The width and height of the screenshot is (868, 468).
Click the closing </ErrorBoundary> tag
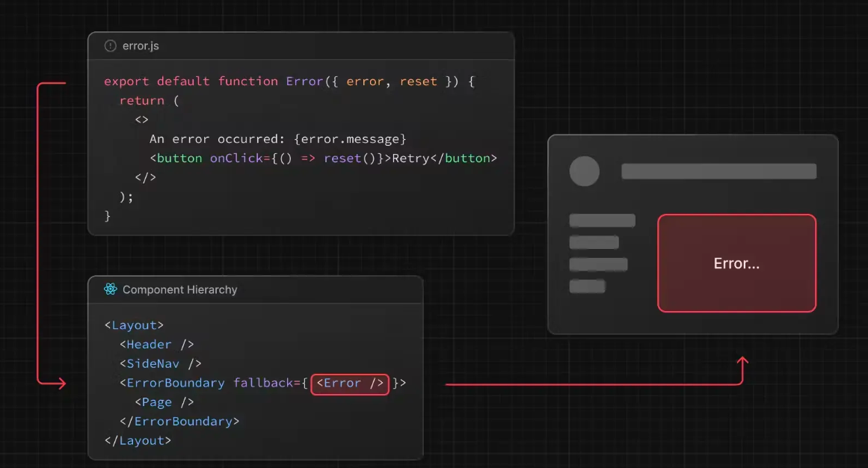(179, 422)
